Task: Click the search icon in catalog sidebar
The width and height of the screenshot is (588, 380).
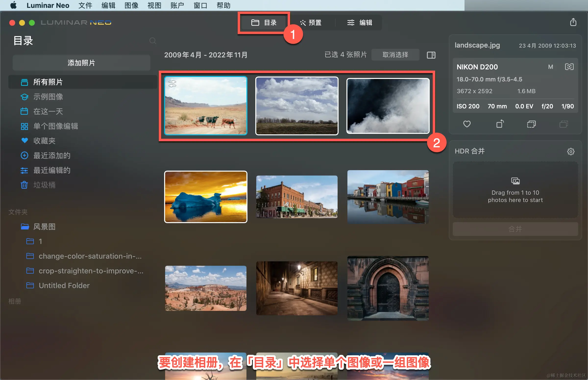Action: 153,41
